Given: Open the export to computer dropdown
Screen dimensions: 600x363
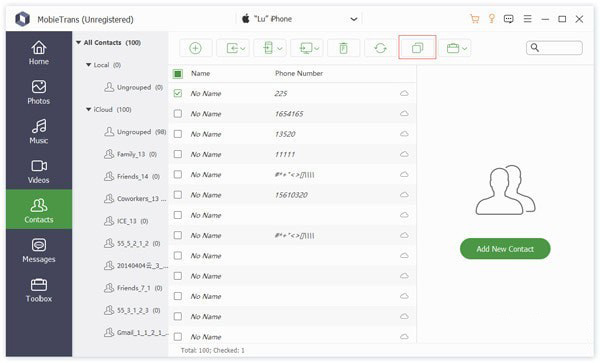Looking at the screenshot, I should tap(307, 48).
